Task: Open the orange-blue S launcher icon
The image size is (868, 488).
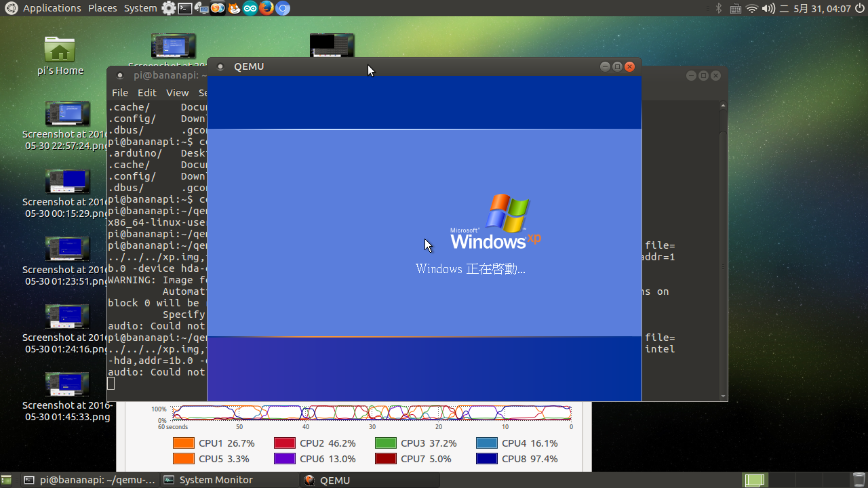Action: 217,8
